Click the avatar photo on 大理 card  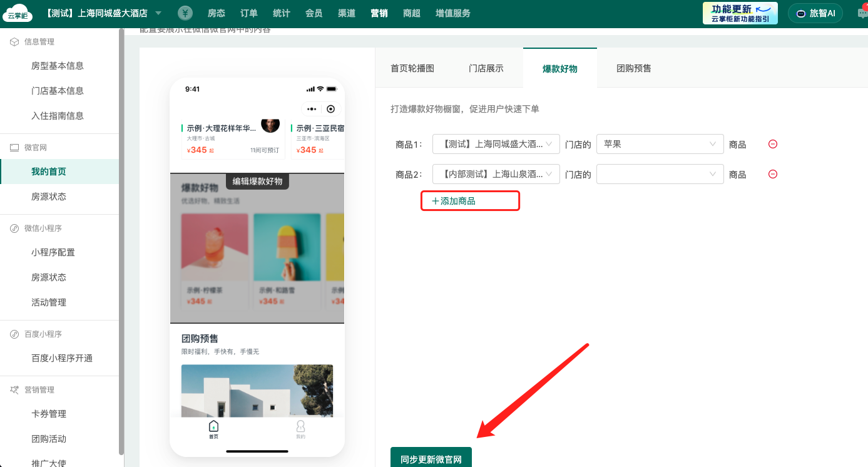(x=270, y=125)
